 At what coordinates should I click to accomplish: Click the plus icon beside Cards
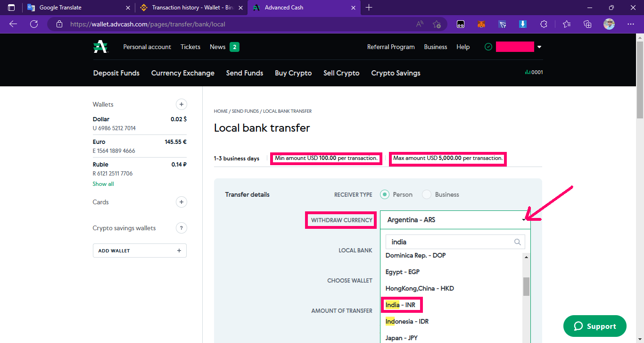[x=181, y=202]
